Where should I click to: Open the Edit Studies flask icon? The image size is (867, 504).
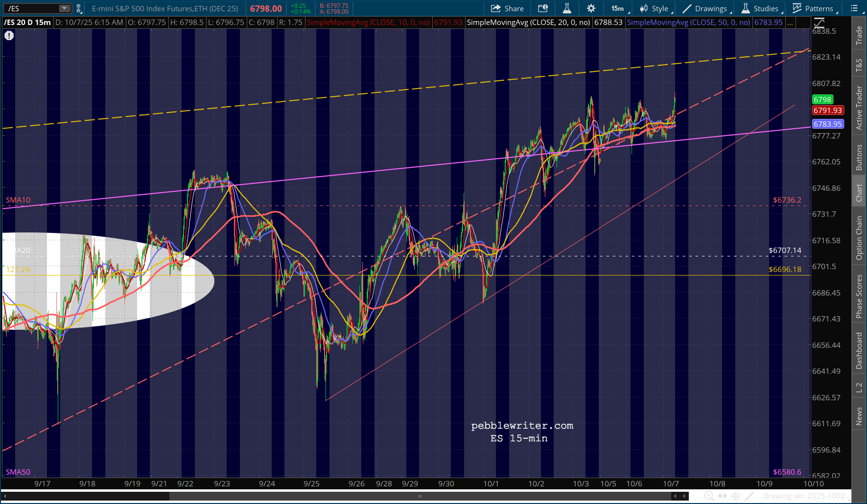point(567,8)
